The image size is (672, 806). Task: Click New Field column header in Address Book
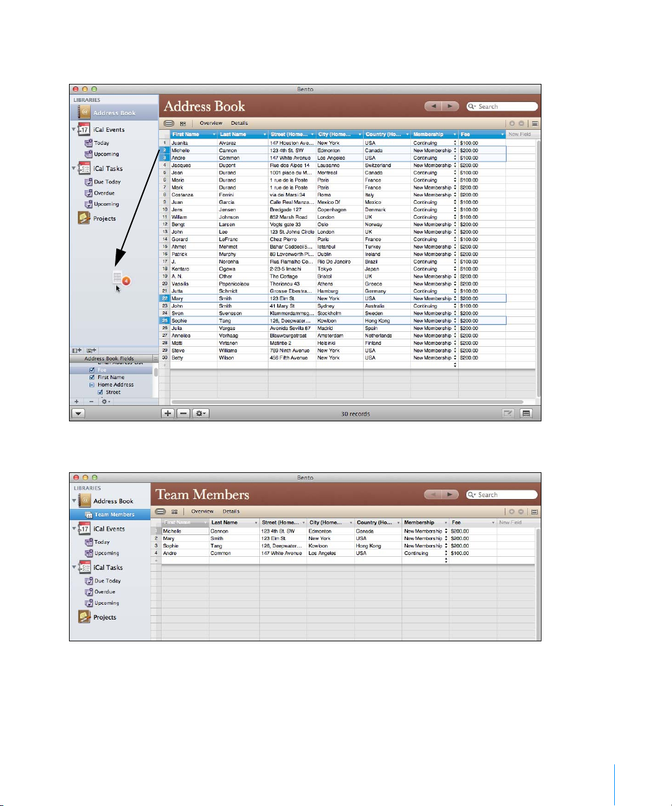[520, 134]
